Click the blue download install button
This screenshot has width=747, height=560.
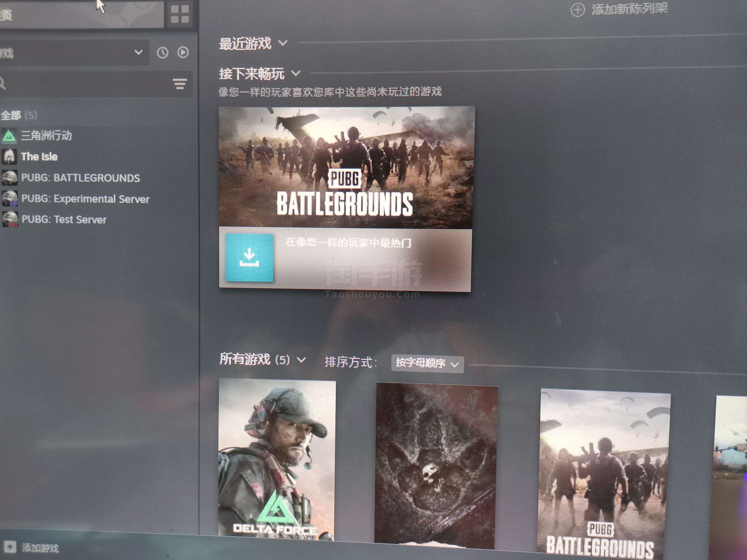pos(249,258)
